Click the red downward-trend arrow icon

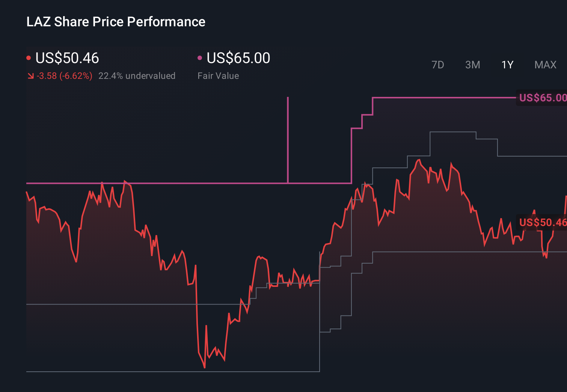pyautogui.click(x=30, y=75)
